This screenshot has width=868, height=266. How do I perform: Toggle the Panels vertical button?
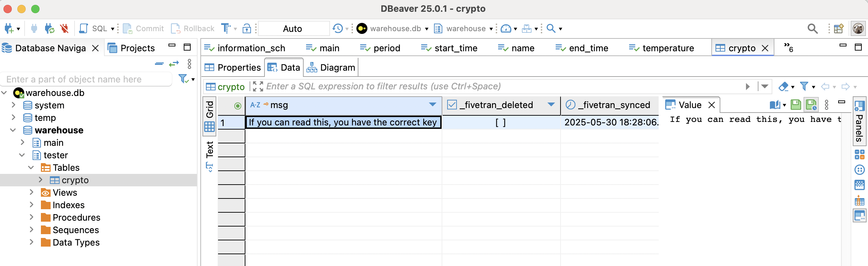click(x=859, y=122)
